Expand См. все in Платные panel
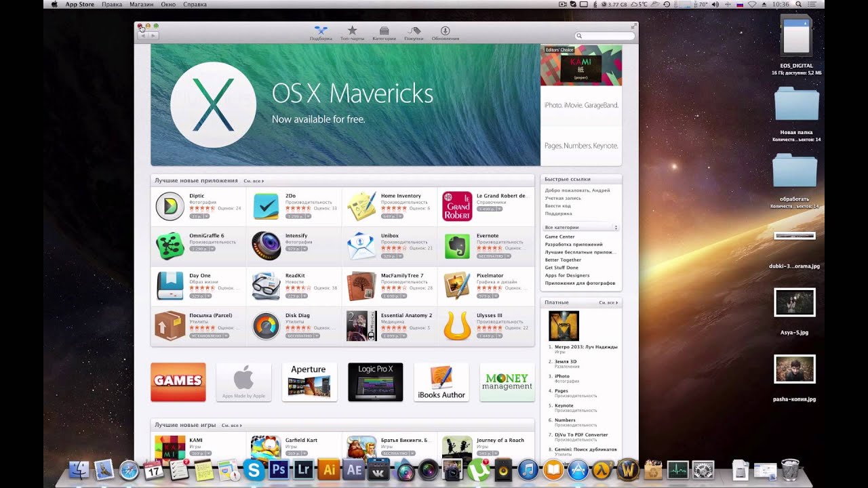Image resolution: width=868 pixels, height=488 pixels. point(609,302)
